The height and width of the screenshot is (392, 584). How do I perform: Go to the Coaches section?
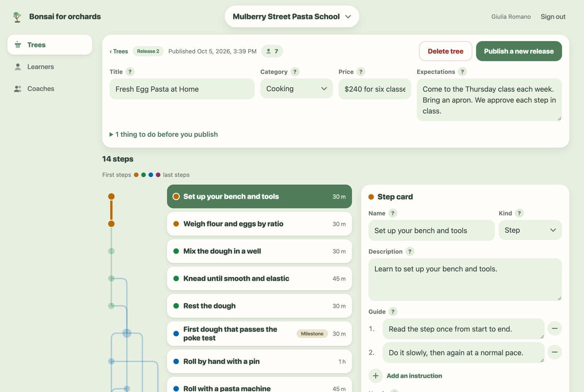click(x=50, y=89)
